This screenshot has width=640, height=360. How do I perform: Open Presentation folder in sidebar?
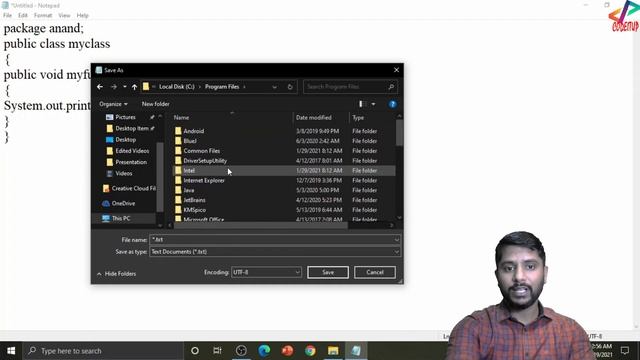pos(131,162)
